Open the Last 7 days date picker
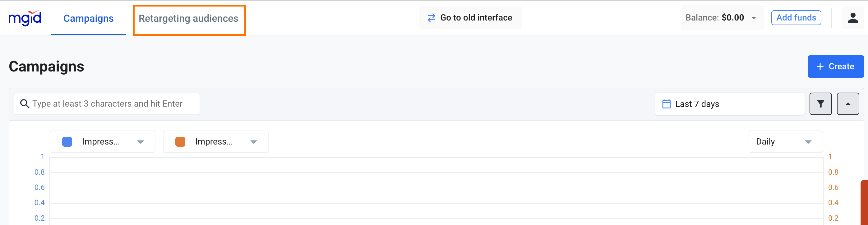 click(730, 104)
